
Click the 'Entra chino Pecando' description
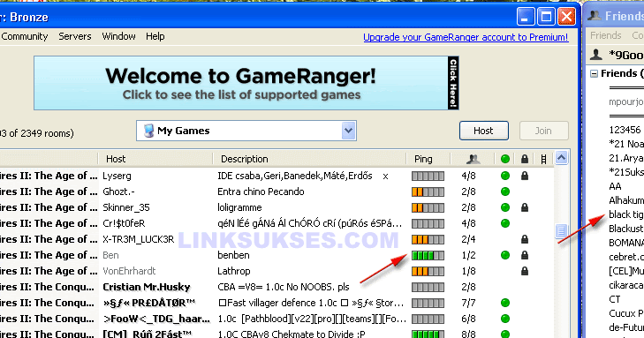tap(261, 192)
